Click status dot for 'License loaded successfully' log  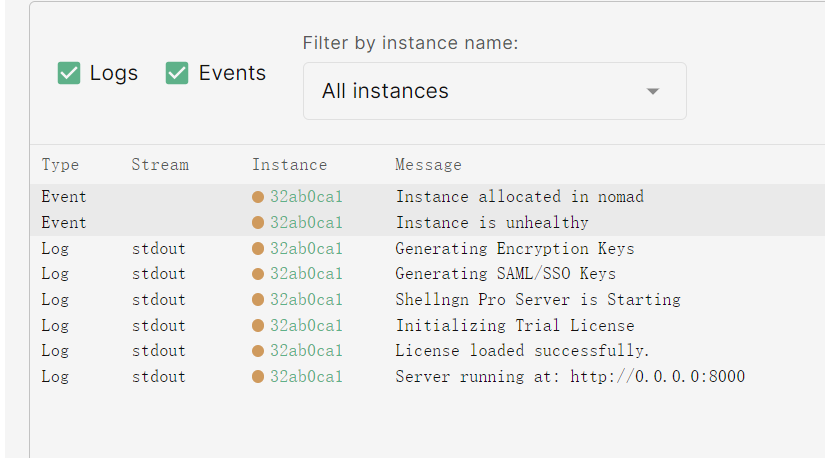[258, 351]
